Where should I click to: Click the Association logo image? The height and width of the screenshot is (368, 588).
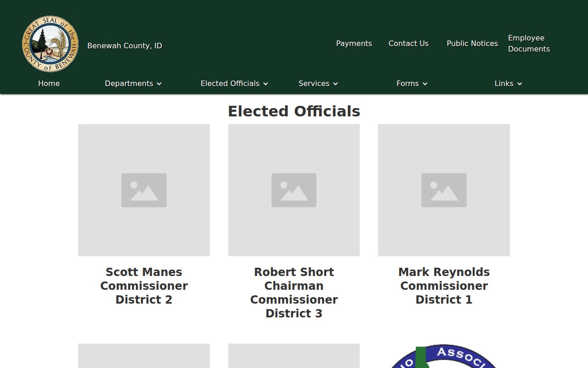click(444, 356)
